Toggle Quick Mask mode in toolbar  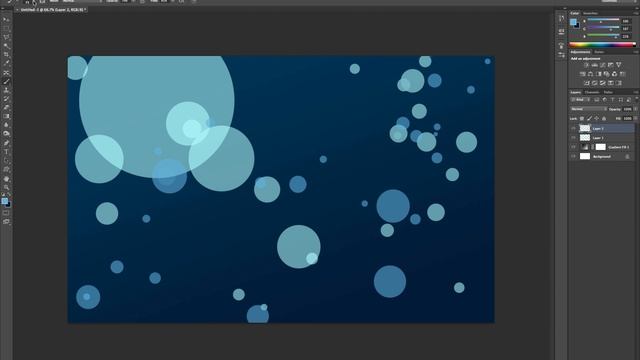(6, 213)
